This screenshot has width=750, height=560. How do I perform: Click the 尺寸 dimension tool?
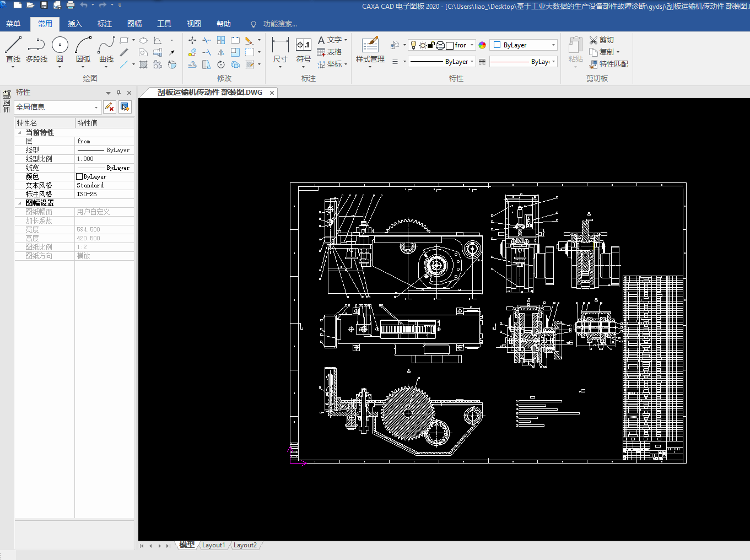pos(280,45)
